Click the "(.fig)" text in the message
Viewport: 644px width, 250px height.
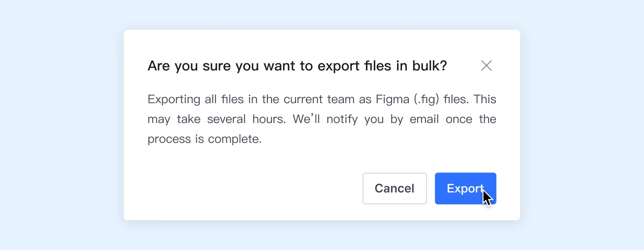pos(426,100)
